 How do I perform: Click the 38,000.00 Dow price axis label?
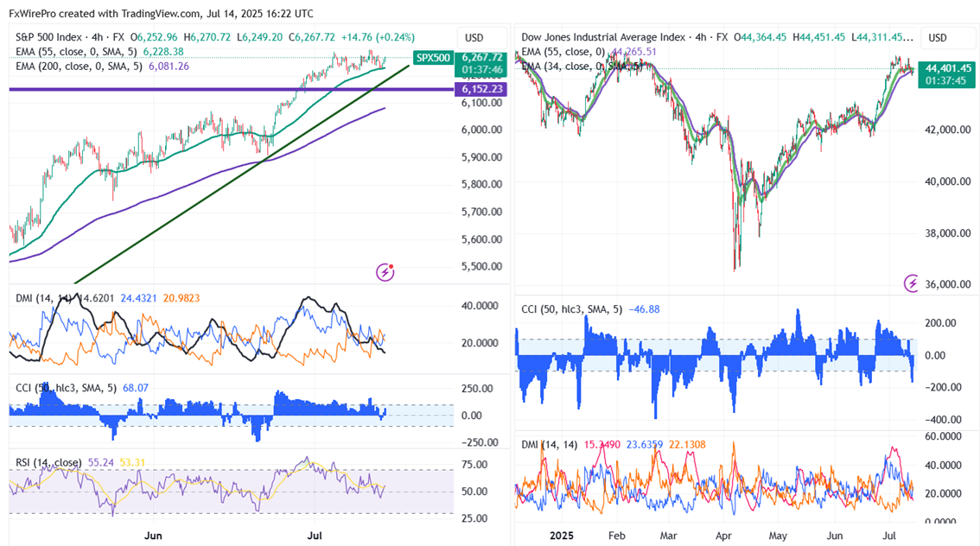click(x=947, y=233)
